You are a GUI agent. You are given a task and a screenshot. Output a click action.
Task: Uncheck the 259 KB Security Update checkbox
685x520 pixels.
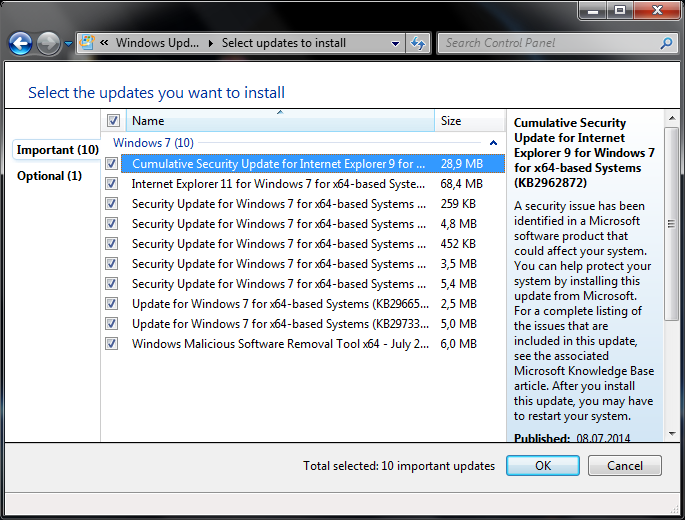(x=111, y=204)
